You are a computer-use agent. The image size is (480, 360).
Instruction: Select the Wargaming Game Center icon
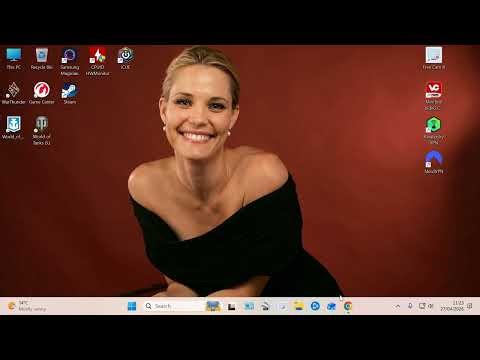click(x=42, y=93)
